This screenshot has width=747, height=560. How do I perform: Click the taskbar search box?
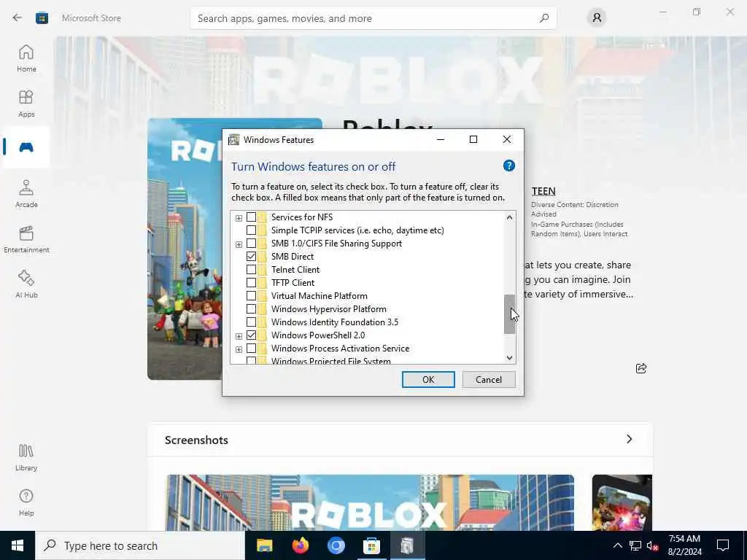pos(140,545)
